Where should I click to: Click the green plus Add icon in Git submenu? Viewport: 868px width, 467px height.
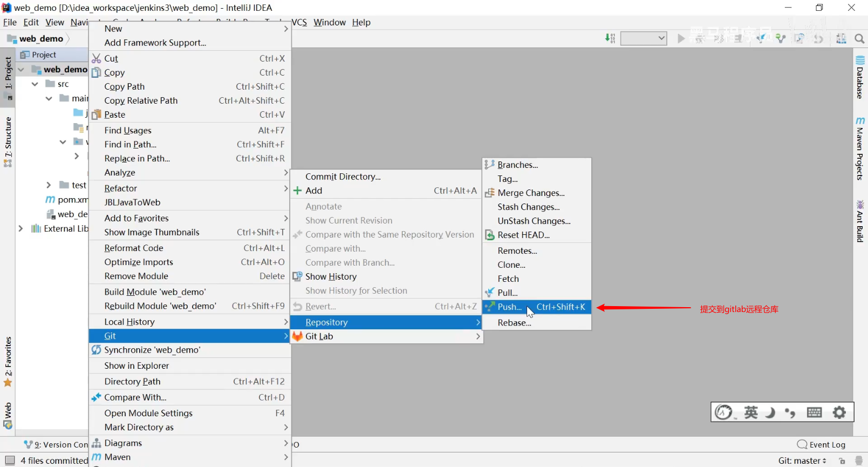pos(297,191)
